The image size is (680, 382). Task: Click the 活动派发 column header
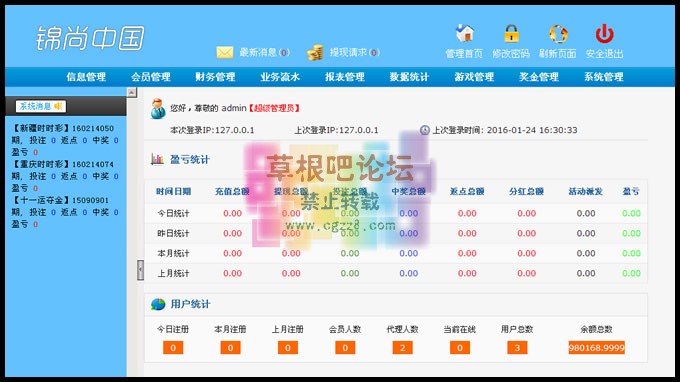[585, 191]
